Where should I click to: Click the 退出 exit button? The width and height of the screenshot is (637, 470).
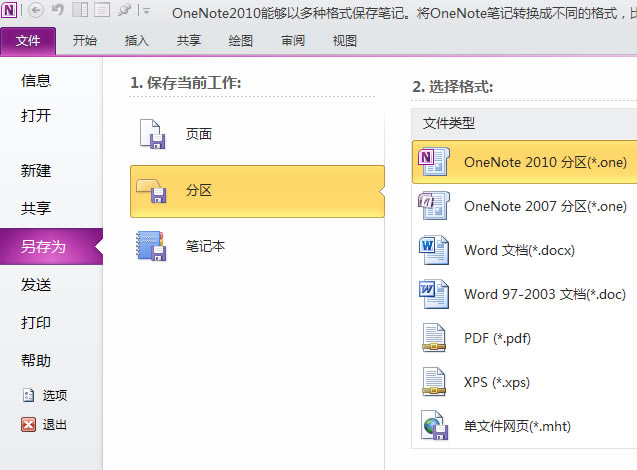click(x=45, y=425)
